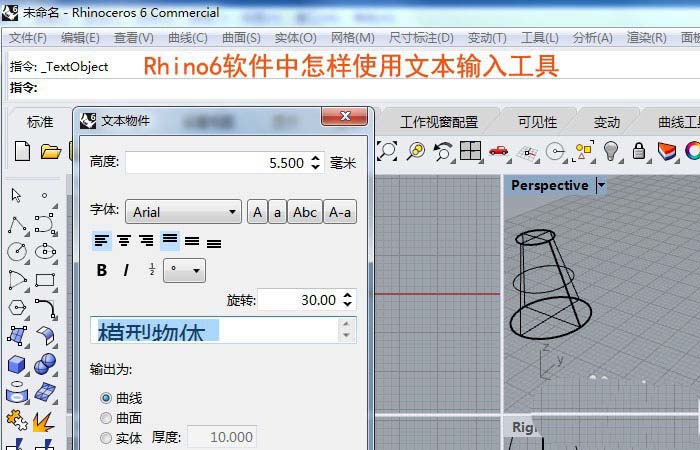Align text center horizontally
700x450 pixels.
pyautogui.click(x=124, y=241)
